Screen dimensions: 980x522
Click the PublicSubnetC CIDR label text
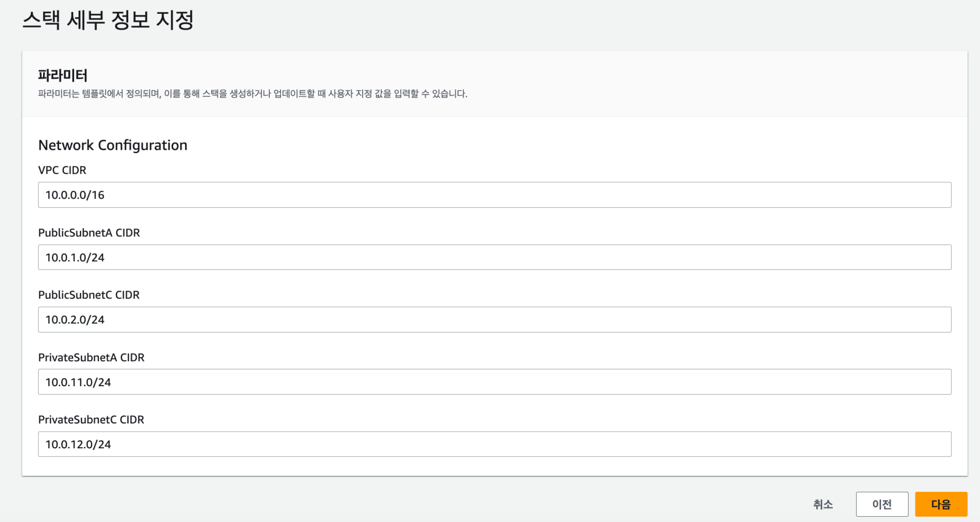pyautogui.click(x=89, y=295)
